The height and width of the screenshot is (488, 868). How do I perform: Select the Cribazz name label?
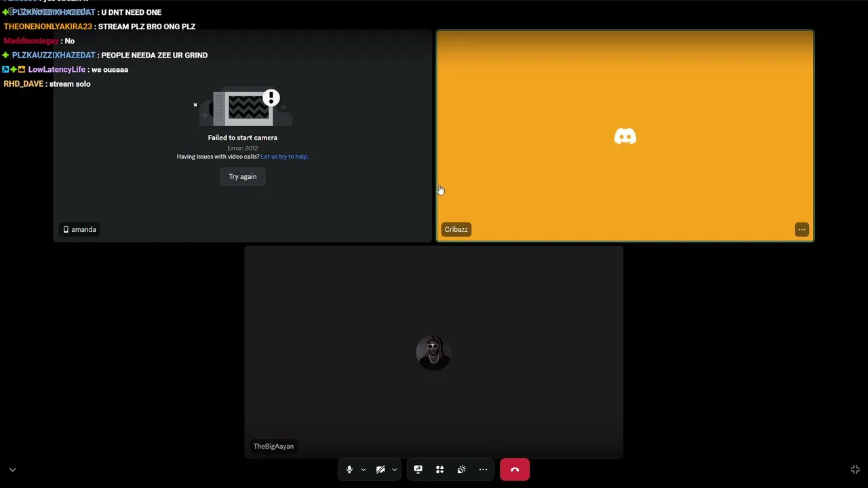click(x=456, y=229)
